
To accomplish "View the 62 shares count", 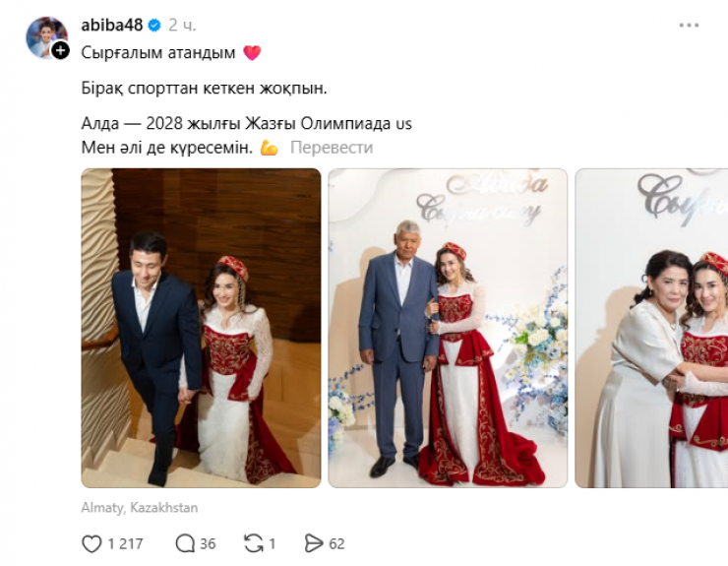I will tap(336, 543).
